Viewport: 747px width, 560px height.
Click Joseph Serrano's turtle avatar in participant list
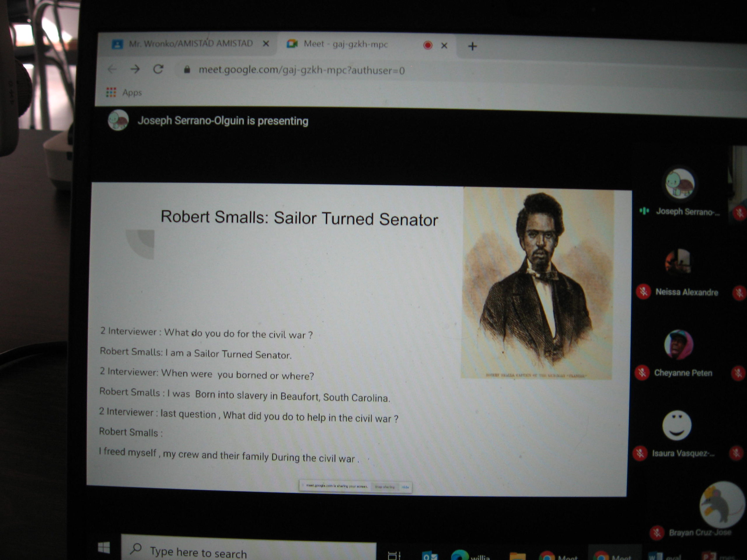click(x=680, y=184)
